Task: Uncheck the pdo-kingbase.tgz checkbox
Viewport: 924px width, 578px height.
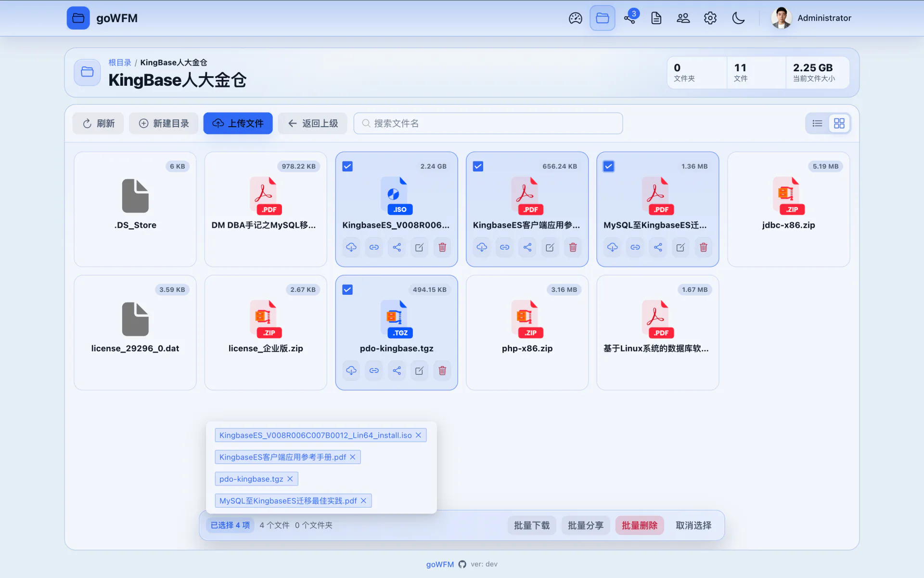Action: (x=347, y=290)
